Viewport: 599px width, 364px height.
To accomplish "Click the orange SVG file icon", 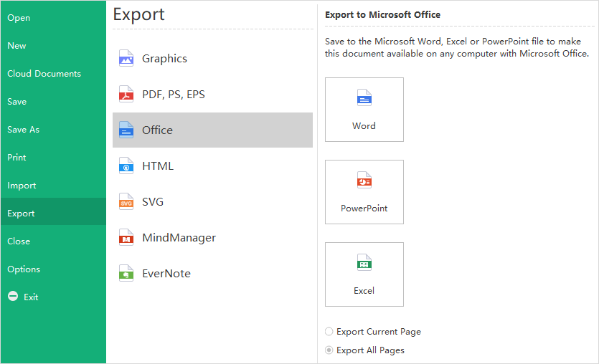I will (x=126, y=202).
